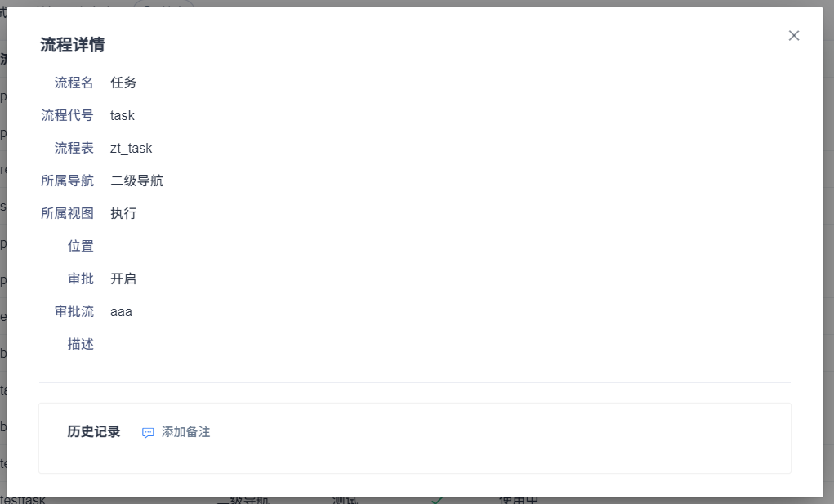Click the 审批流 field label

[x=74, y=311]
